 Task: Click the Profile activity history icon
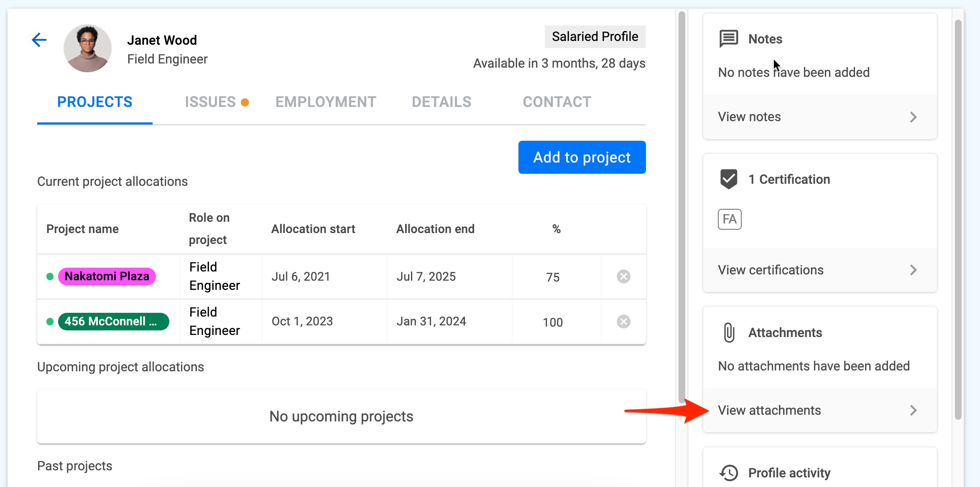[729, 473]
